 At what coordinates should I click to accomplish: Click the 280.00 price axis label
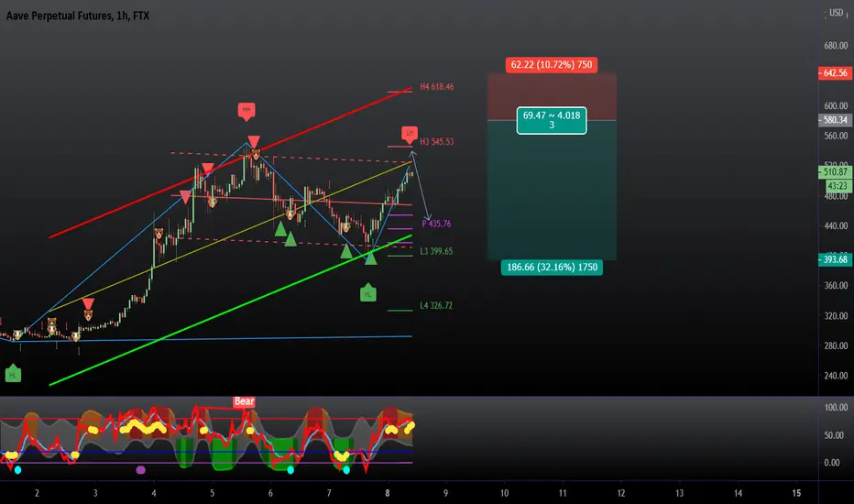836,346
